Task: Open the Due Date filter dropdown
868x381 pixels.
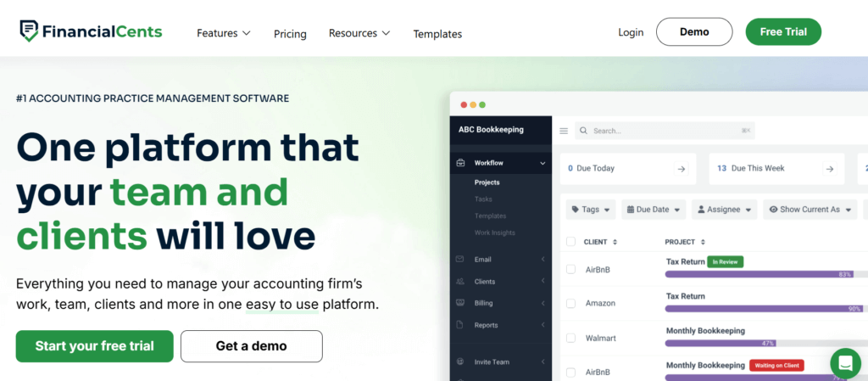Action: click(x=653, y=210)
